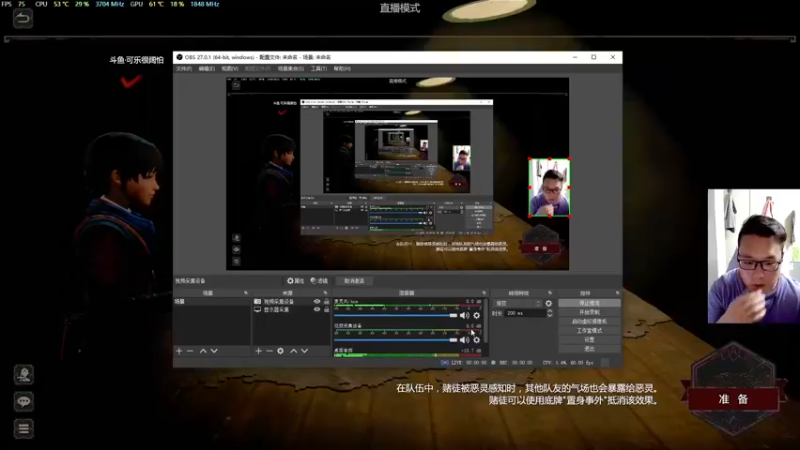
Task: Move source up in Sources panel
Action: coord(293,351)
